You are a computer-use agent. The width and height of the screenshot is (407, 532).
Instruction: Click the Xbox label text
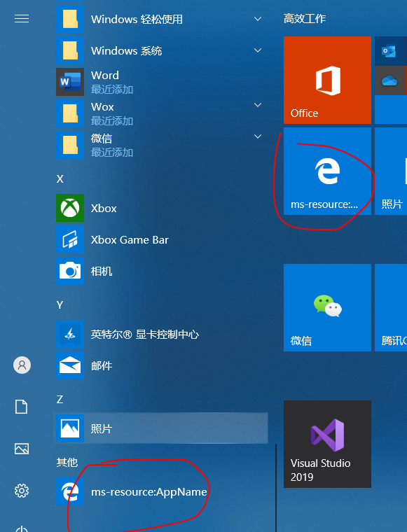click(104, 209)
